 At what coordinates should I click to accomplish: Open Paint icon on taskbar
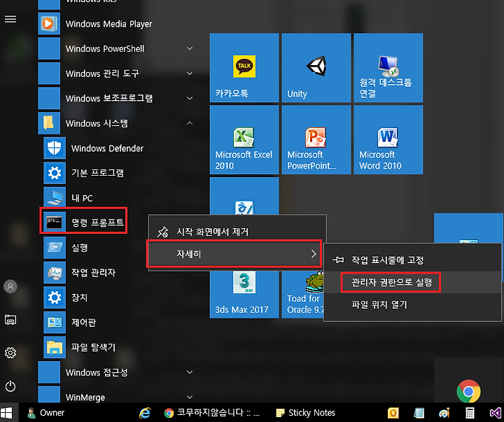444,413
